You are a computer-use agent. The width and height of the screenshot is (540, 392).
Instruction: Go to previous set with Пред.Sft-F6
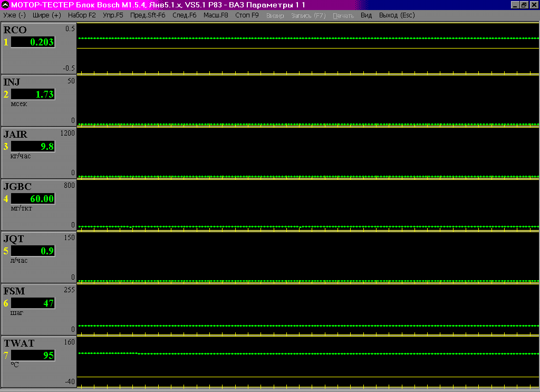(x=148, y=15)
